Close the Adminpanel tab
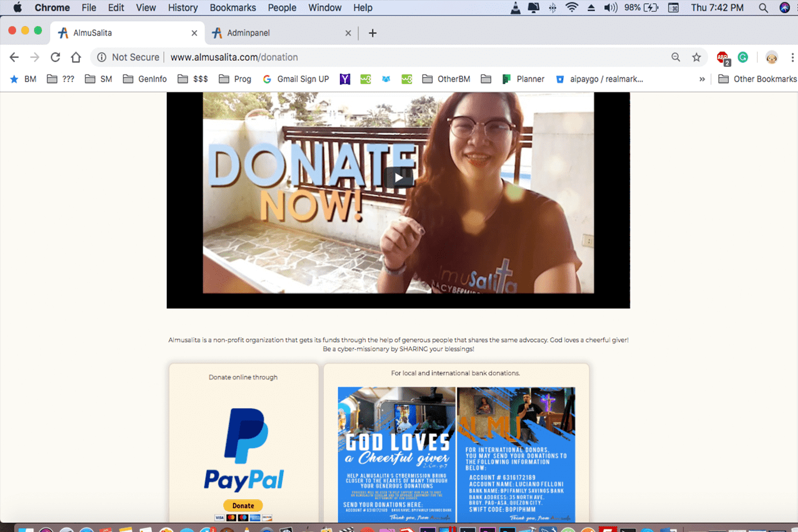 348,33
